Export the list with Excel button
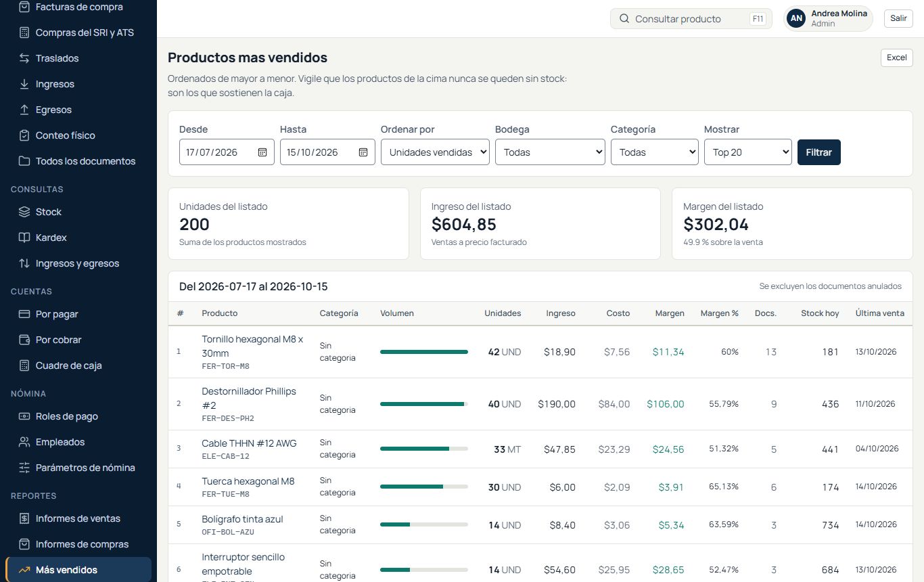924x582 pixels. click(x=897, y=58)
